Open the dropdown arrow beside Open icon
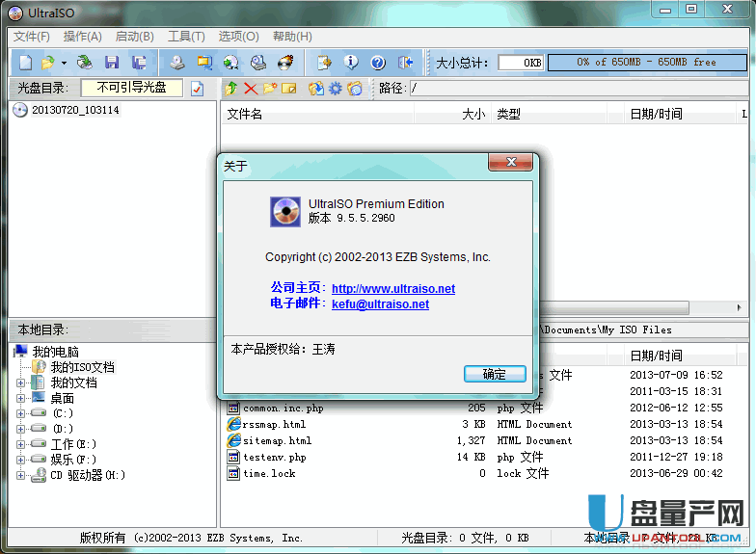This screenshot has width=756, height=554. click(64, 63)
